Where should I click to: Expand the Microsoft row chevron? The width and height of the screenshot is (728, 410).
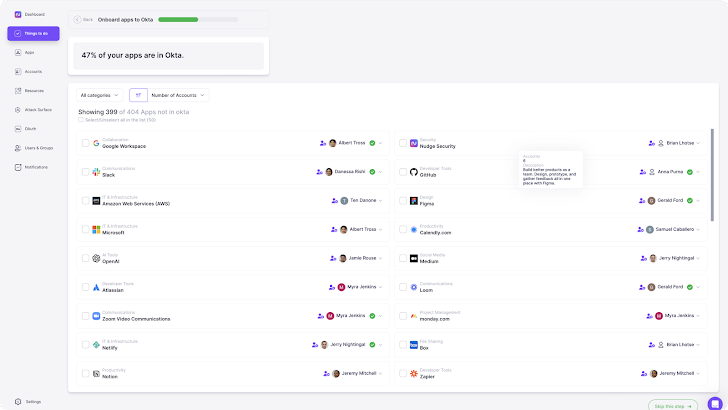pos(381,229)
